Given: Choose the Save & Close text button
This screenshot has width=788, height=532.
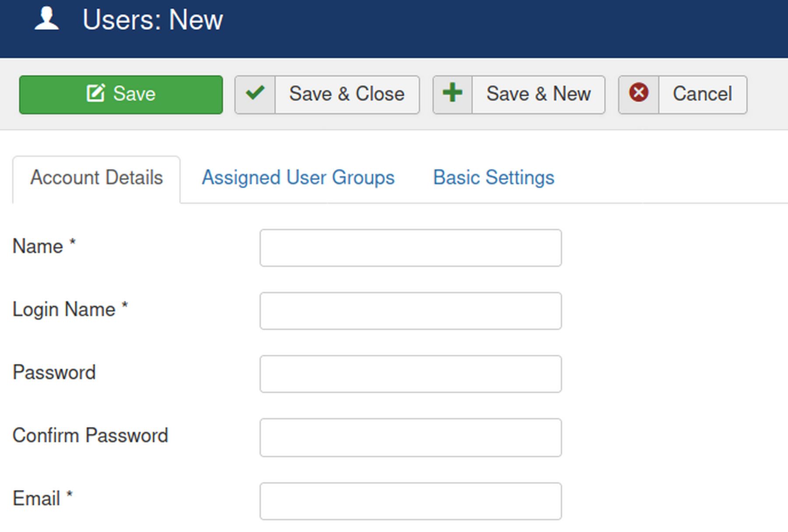Looking at the screenshot, I should tap(347, 94).
